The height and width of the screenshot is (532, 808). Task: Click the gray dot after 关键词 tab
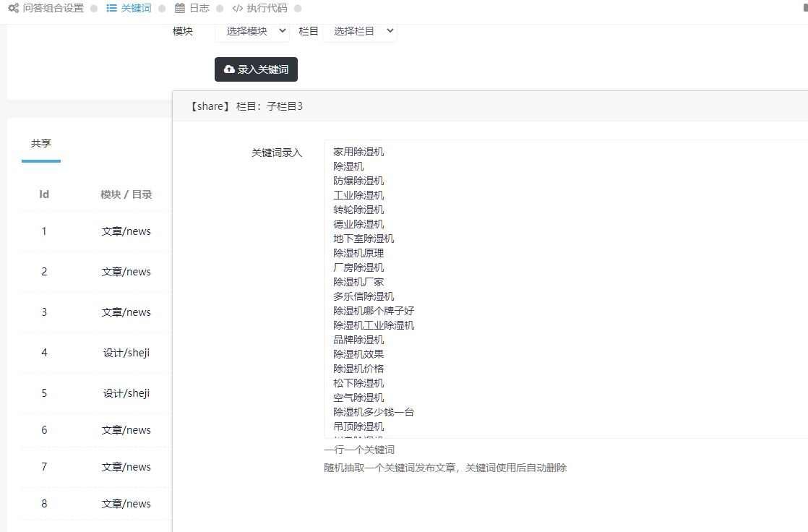[162, 9]
